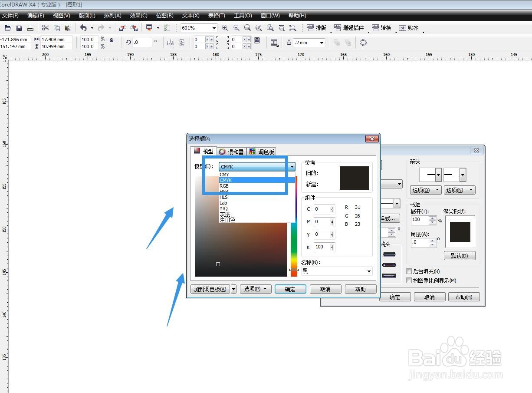
Task: Click 帮助 in the 选择颜色 dialog
Action: [361, 289]
